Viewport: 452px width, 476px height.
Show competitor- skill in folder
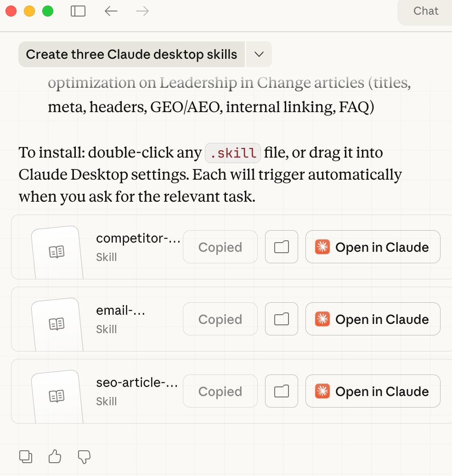[x=282, y=247]
